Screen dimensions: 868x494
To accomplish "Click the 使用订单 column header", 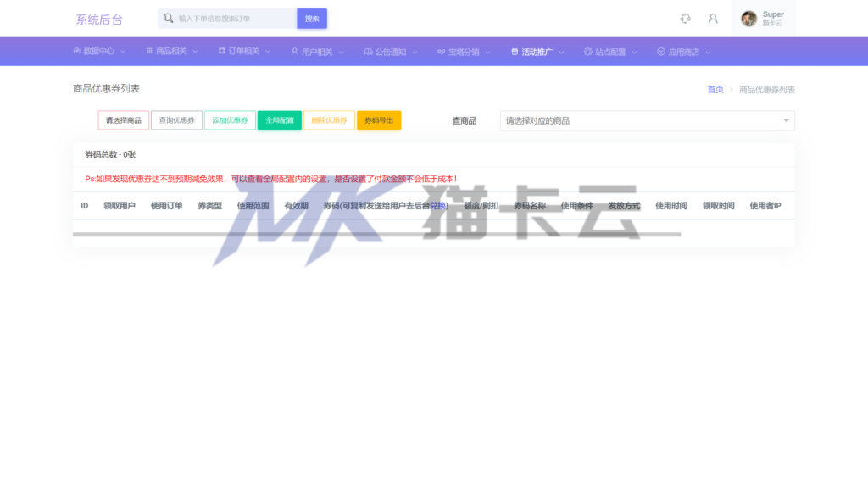I will click(167, 206).
